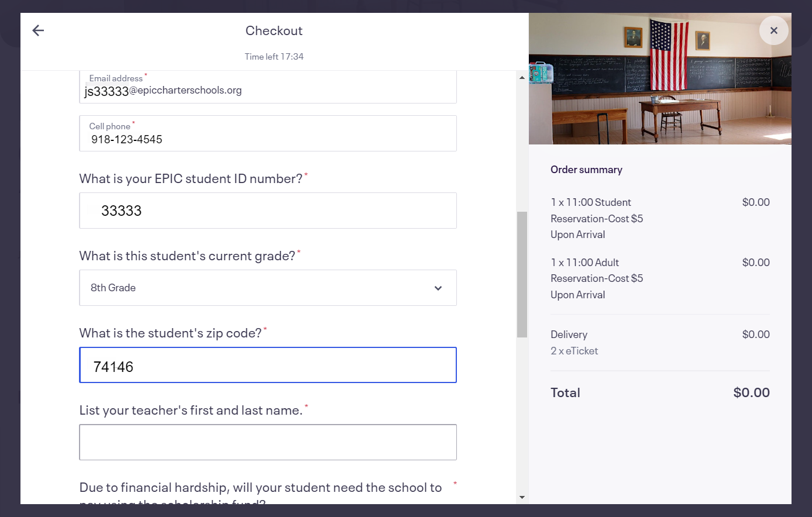The height and width of the screenshot is (517, 812).
Task: Click the '2 x eTicket' text
Action: point(574,351)
